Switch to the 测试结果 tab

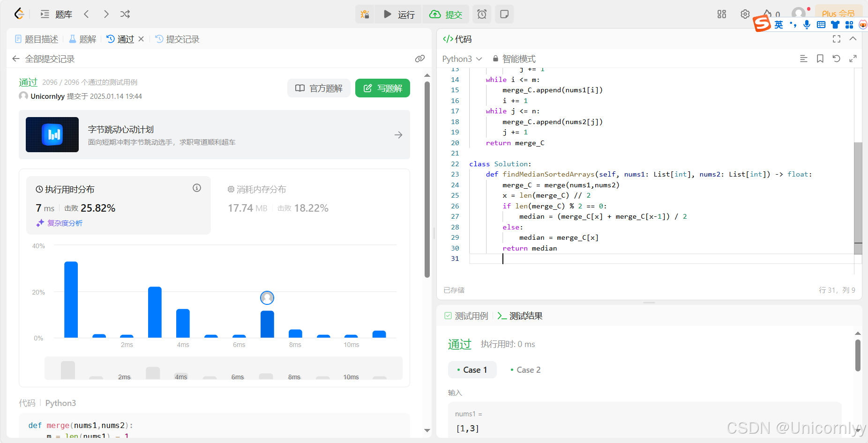coord(520,316)
